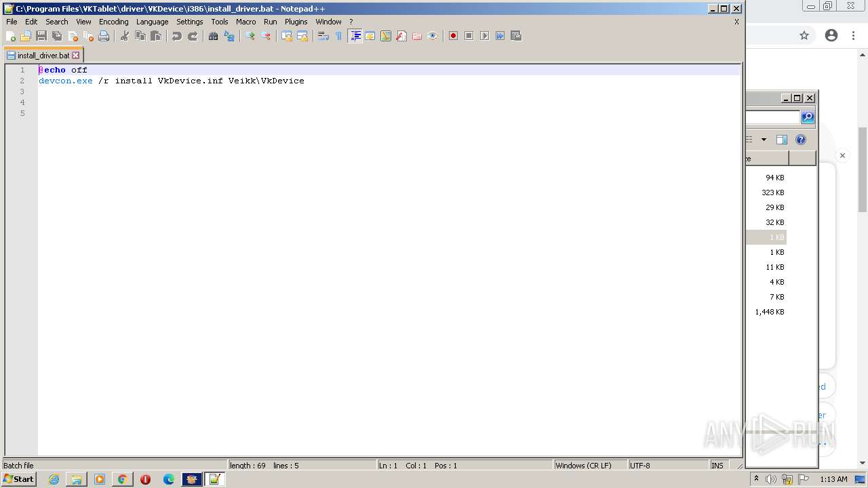868x488 pixels.
Task: Click the user-defined language dialog icon
Action: click(x=370, y=36)
